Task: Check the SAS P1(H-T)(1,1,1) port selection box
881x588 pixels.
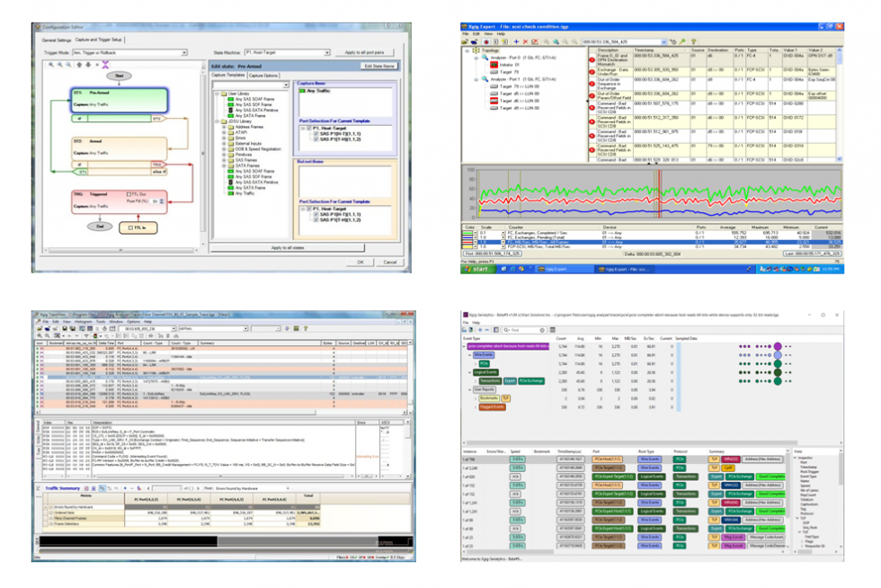Action: (x=316, y=136)
